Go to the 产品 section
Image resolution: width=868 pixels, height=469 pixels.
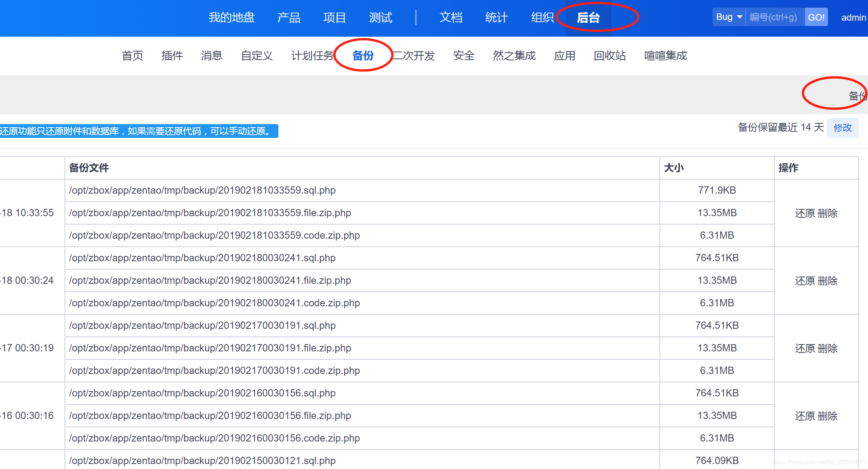tap(289, 18)
